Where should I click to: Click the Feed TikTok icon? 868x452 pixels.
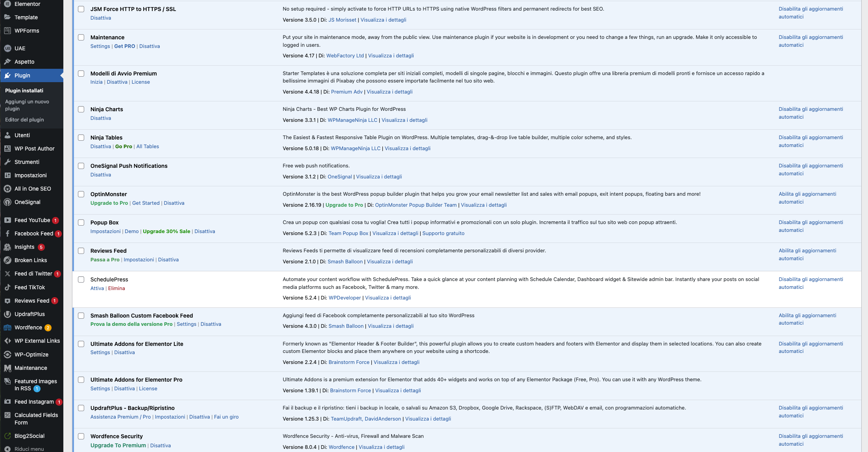[7, 287]
